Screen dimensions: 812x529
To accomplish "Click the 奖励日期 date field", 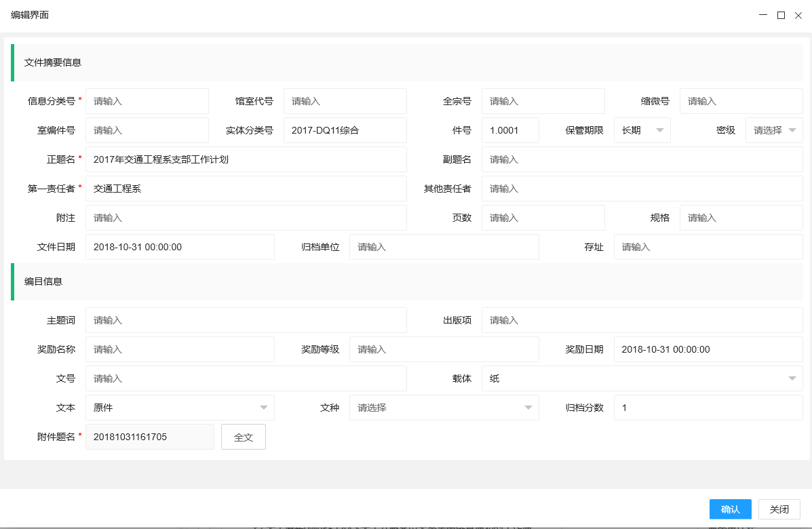I will (708, 349).
